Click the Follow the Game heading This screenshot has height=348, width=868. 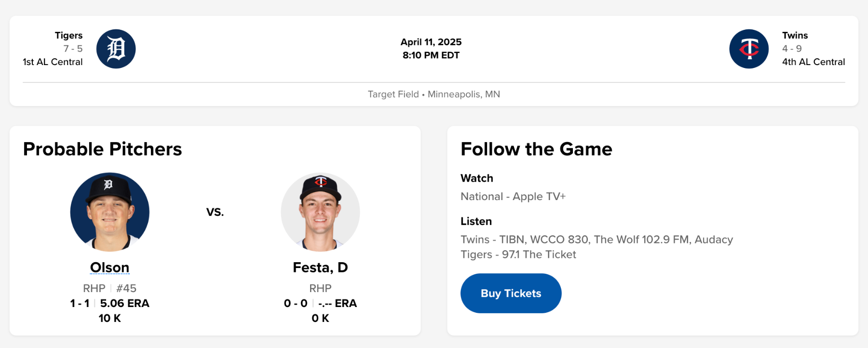click(536, 149)
